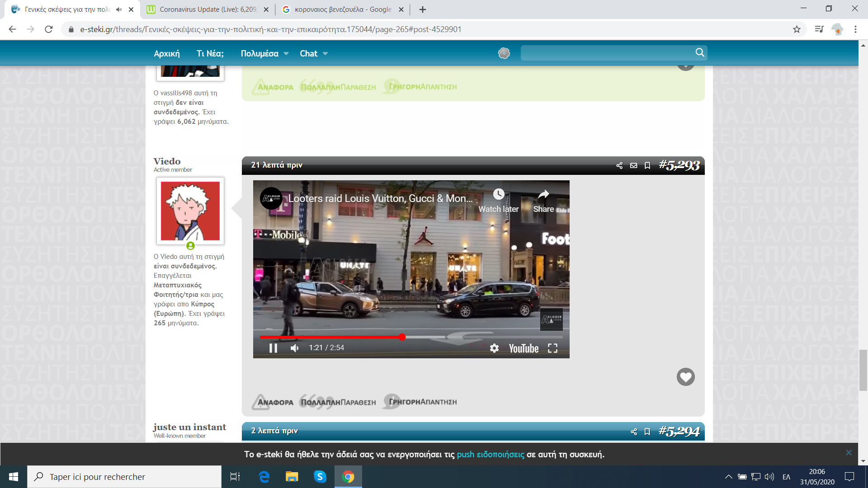The width and height of the screenshot is (868, 488).
Task: Bookmark this page with star icon
Action: (797, 29)
